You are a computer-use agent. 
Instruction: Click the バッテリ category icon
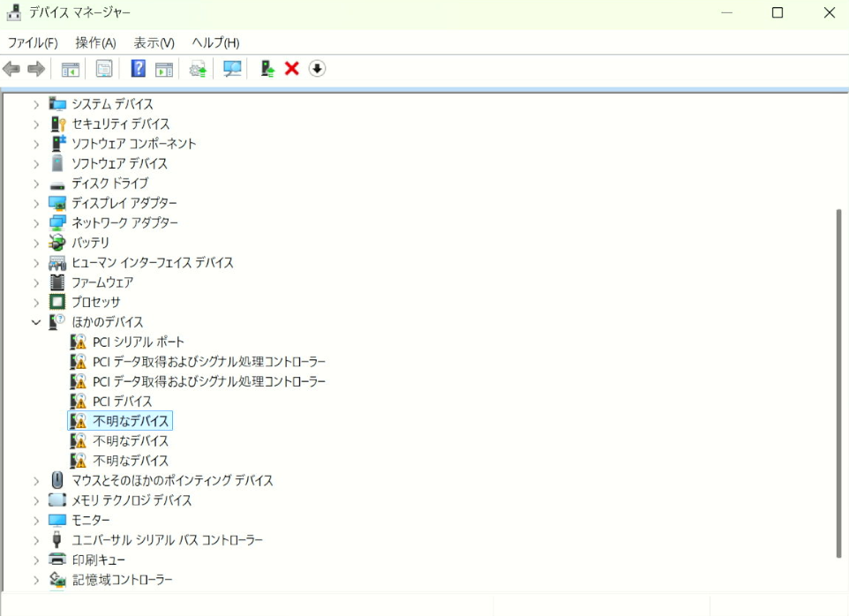point(56,243)
